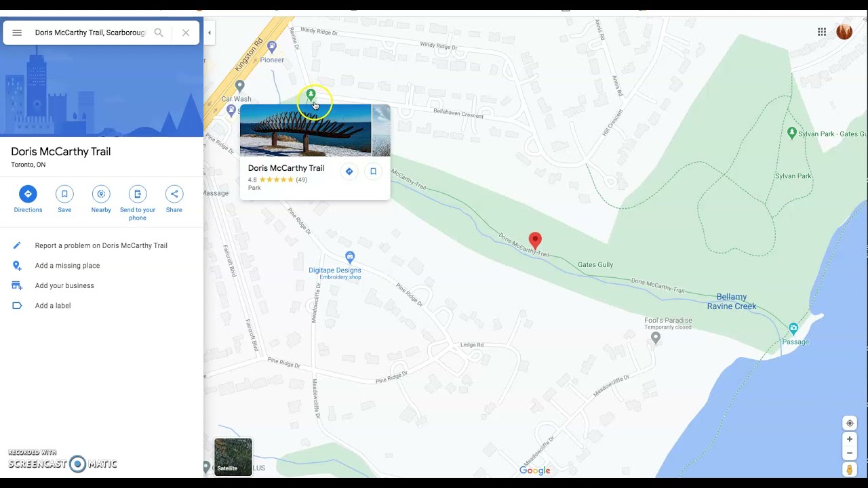Click the (49) reviews count
This screenshot has width=868, height=488.
click(302, 180)
